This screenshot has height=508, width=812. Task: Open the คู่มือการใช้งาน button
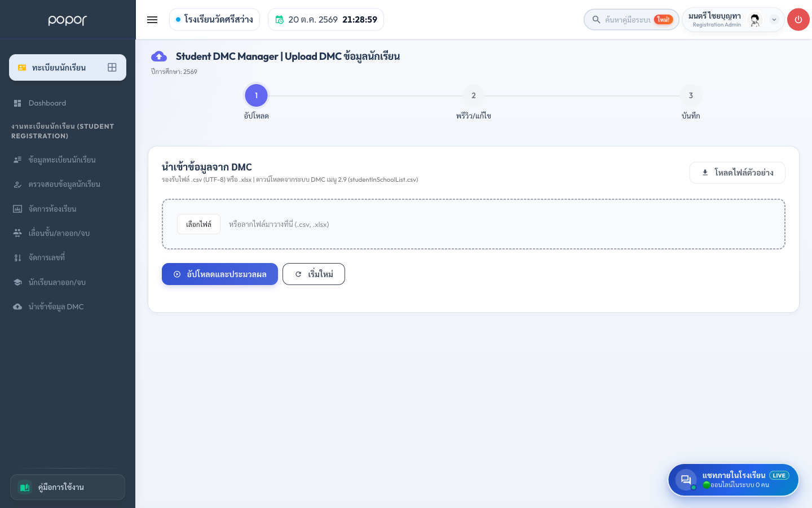tap(68, 487)
